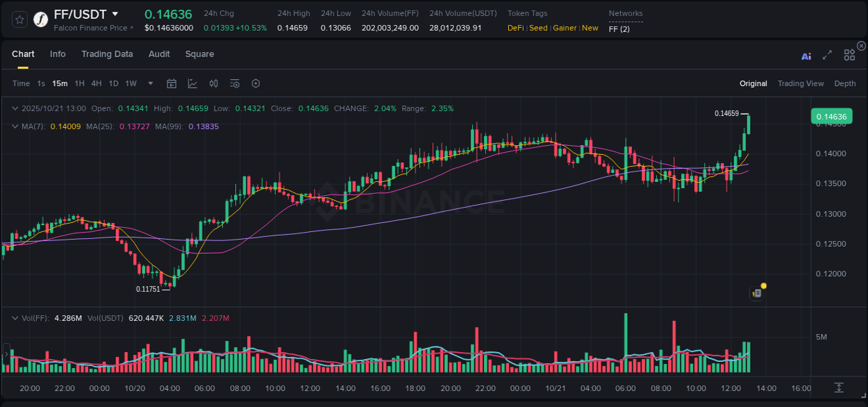Viewport: 868px width, 407px height.
Task: Click the news note icon with yellow dot
Action: (x=756, y=292)
